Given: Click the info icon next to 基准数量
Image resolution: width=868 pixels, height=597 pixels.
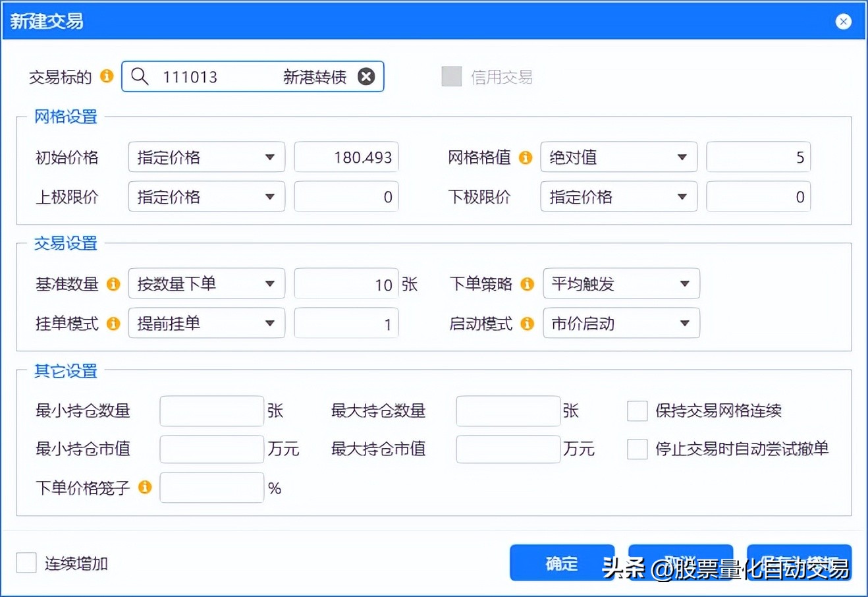Looking at the screenshot, I should (113, 284).
